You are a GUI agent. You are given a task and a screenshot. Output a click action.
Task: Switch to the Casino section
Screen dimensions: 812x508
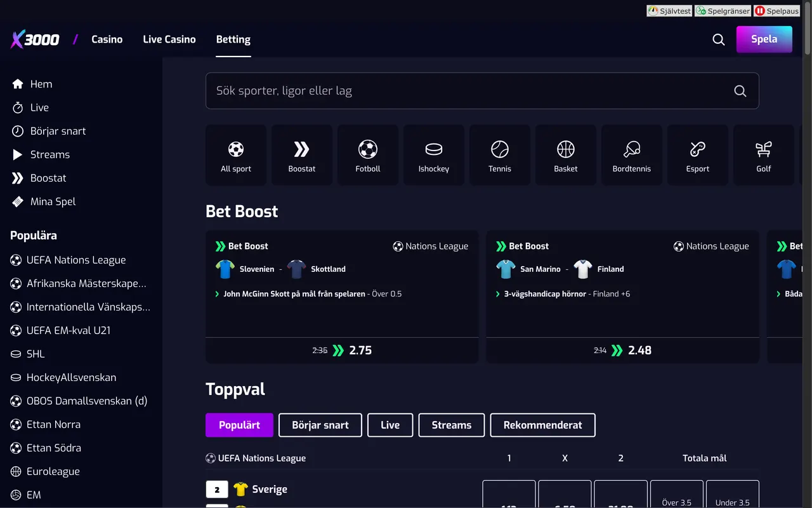point(107,39)
